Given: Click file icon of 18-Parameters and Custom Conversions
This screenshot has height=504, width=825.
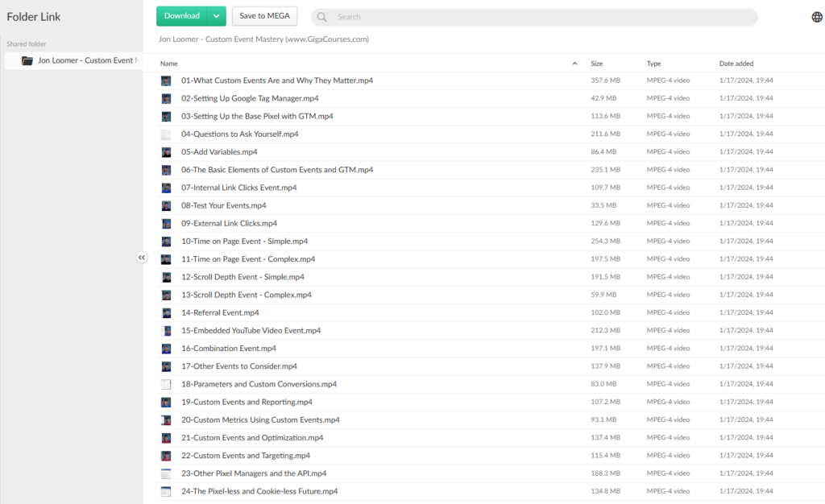Looking at the screenshot, I should tap(166, 385).
